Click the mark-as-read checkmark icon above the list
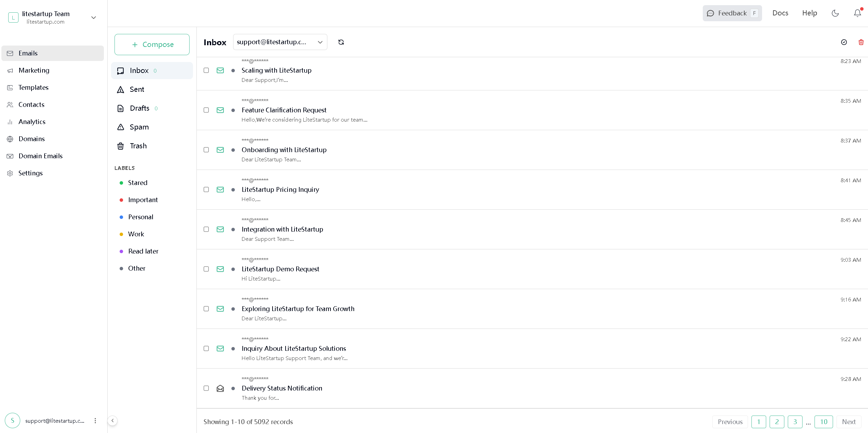The width and height of the screenshot is (868, 433). click(x=844, y=42)
